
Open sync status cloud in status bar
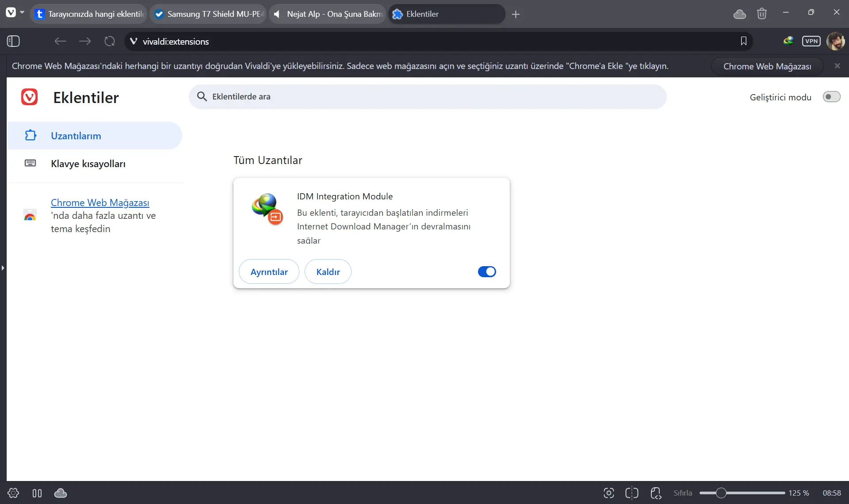pos(61,493)
